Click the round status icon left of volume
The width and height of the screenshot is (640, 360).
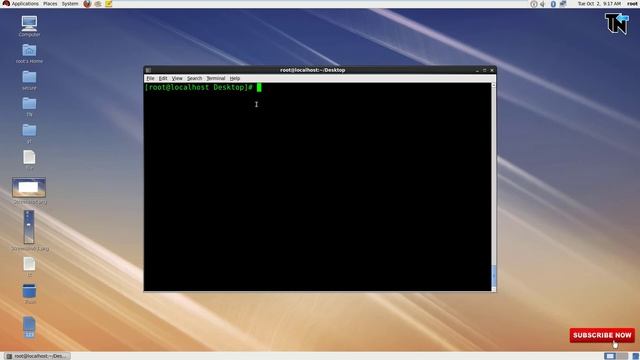[x=533, y=4]
